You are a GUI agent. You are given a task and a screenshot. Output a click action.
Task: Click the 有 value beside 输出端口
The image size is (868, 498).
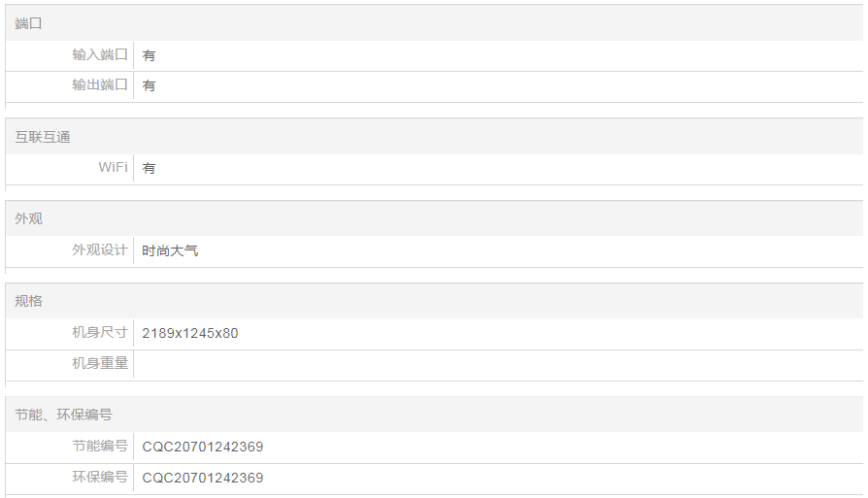pos(149,85)
